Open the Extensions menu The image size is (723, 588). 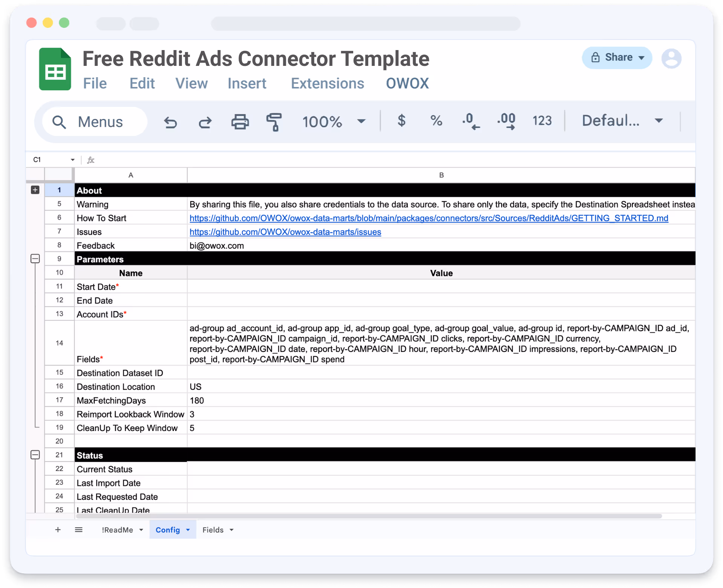click(327, 84)
